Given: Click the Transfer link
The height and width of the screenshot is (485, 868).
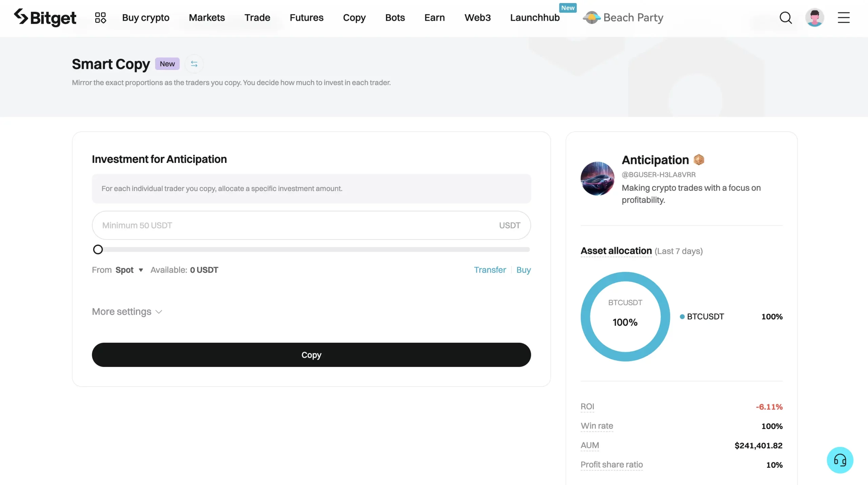Looking at the screenshot, I should coord(490,270).
